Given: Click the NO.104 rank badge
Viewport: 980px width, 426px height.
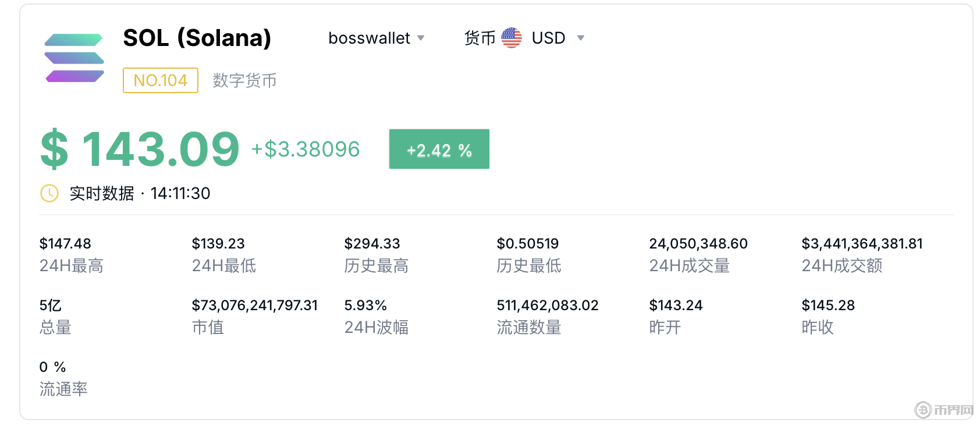Looking at the screenshot, I should 161,80.
